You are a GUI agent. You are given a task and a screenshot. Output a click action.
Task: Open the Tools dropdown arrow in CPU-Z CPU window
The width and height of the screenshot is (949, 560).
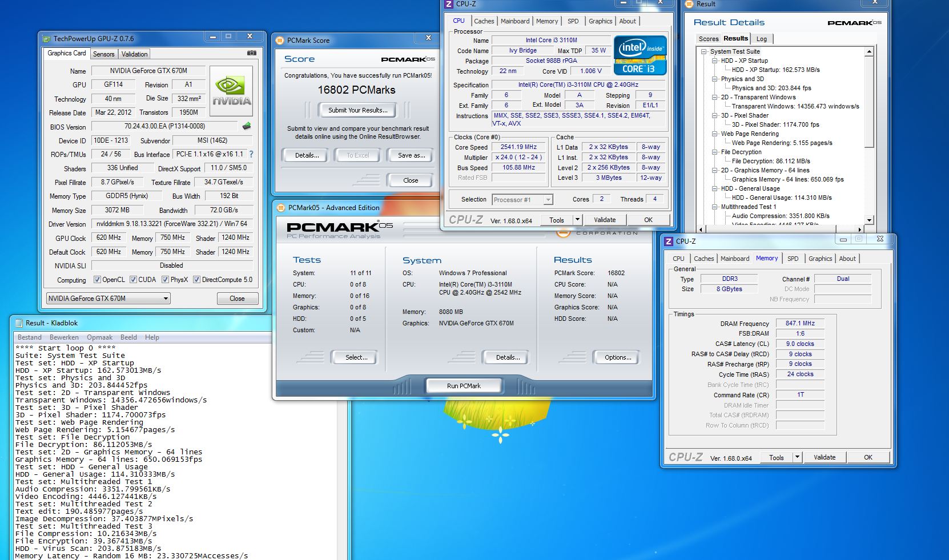(577, 220)
